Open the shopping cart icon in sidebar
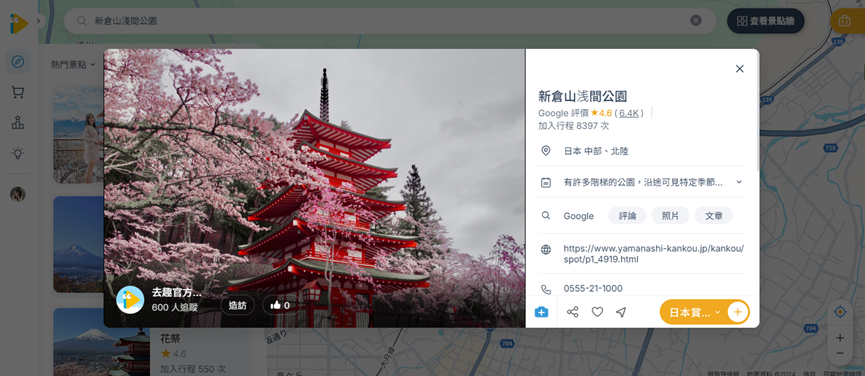Image resolution: width=865 pixels, height=376 pixels. (18, 92)
